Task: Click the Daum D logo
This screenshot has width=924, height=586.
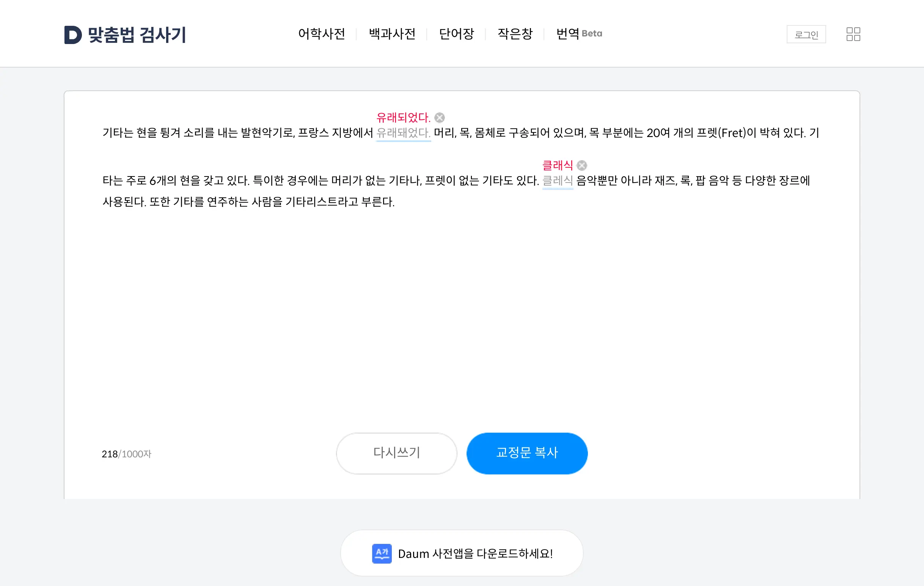Action: pyautogui.click(x=72, y=35)
